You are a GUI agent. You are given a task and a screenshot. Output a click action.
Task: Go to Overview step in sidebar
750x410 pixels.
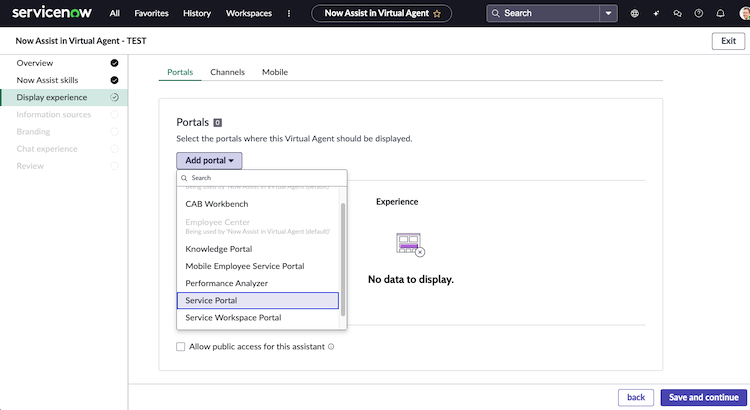(x=64, y=63)
